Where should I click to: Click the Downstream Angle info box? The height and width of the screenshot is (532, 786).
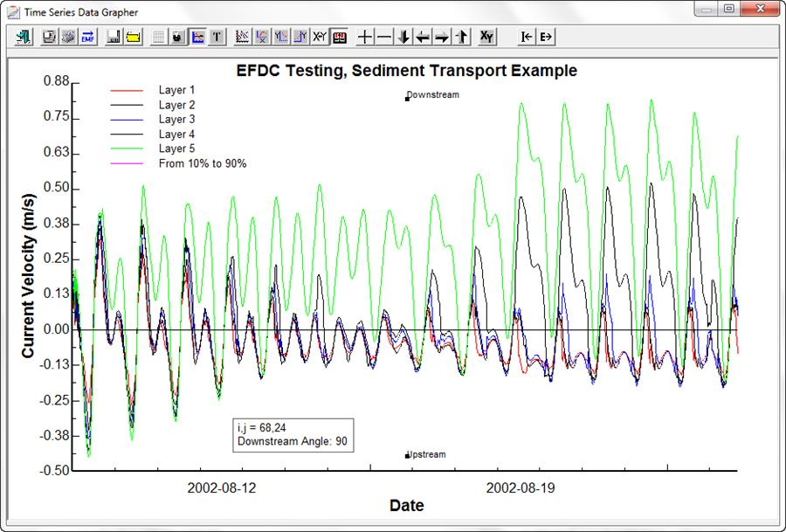[293, 435]
